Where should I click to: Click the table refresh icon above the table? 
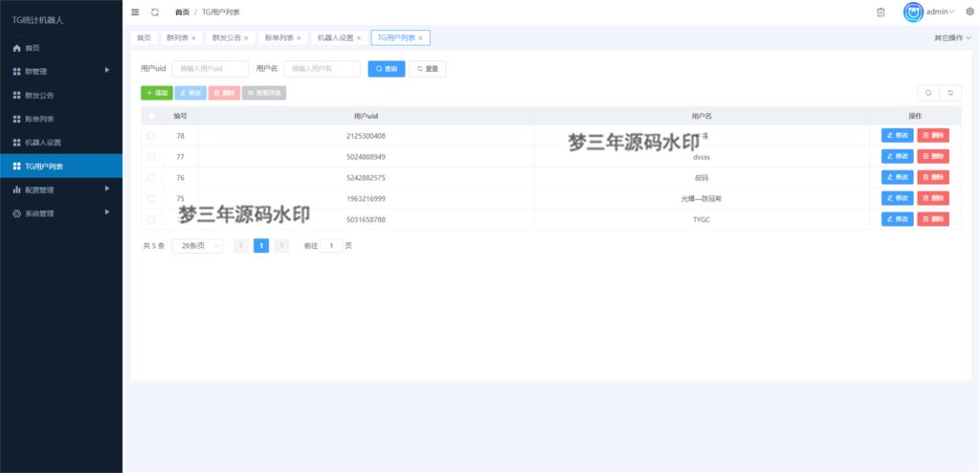pos(950,93)
